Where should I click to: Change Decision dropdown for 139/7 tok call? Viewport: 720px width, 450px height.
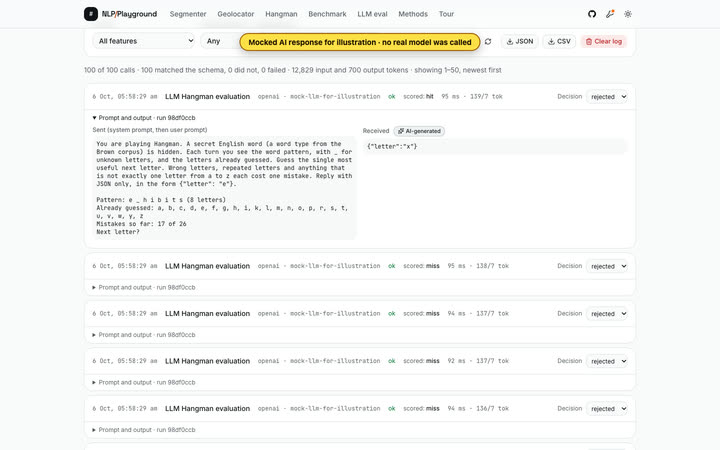pos(608,97)
